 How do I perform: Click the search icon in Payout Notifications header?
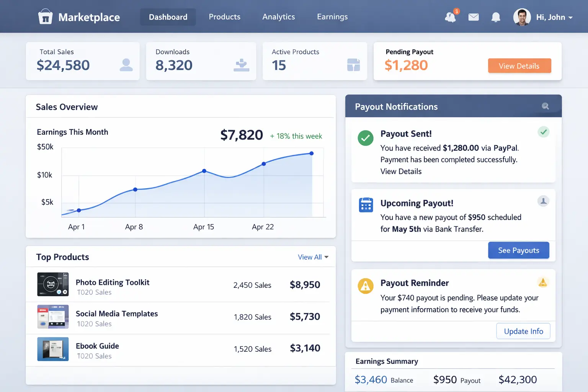coord(545,106)
